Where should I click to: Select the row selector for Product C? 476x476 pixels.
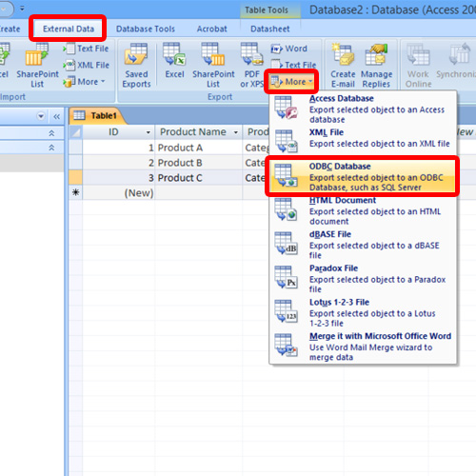[x=75, y=178]
